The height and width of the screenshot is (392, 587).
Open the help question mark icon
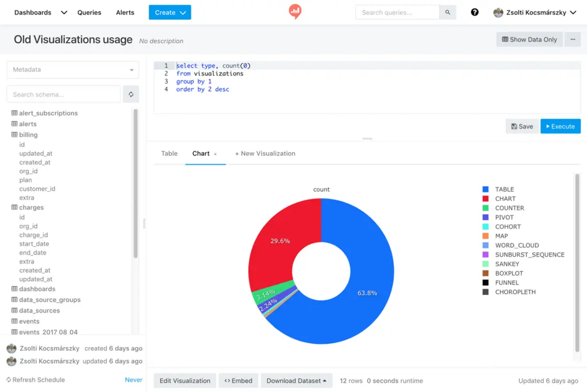(474, 12)
